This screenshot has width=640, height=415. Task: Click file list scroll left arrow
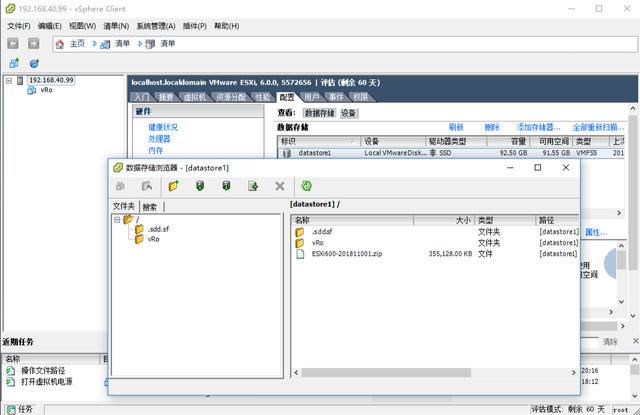click(296, 373)
